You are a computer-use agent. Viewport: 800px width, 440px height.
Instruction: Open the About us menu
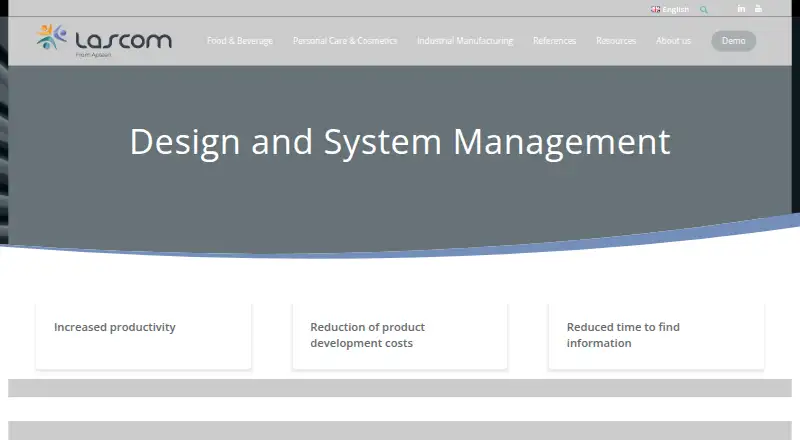tap(673, 41)
